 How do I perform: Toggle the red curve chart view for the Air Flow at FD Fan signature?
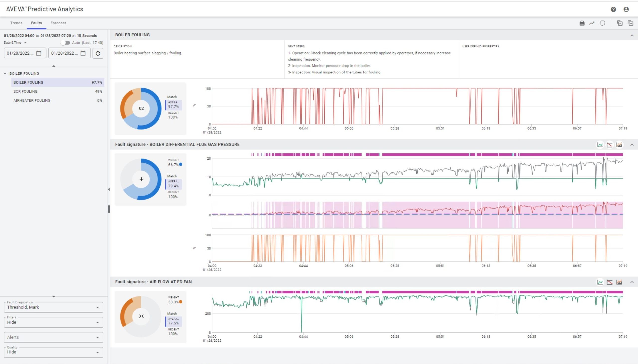tap(610, 282)
